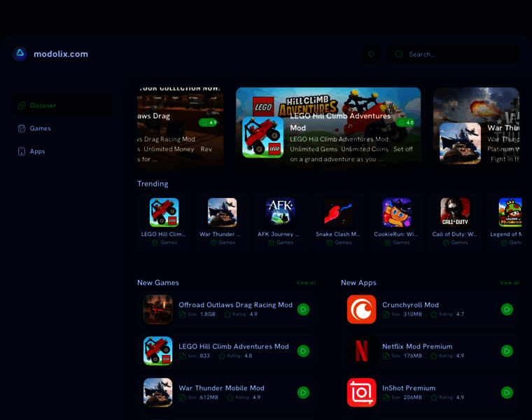Click the AFK Journey trending label
Screen dimensions: 532x420
(x=278, y=234)
